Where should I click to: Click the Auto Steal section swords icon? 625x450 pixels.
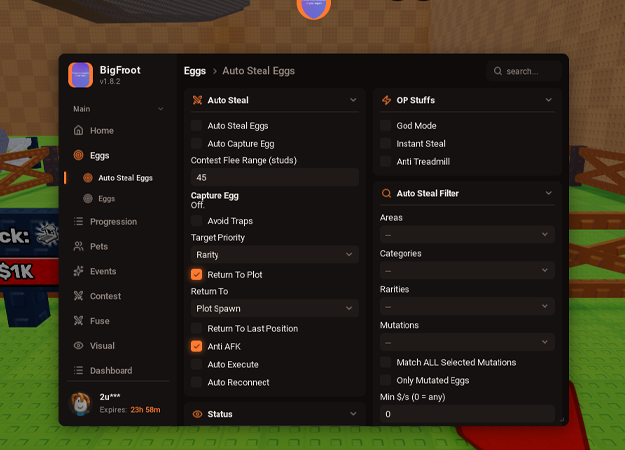point(197,100)
